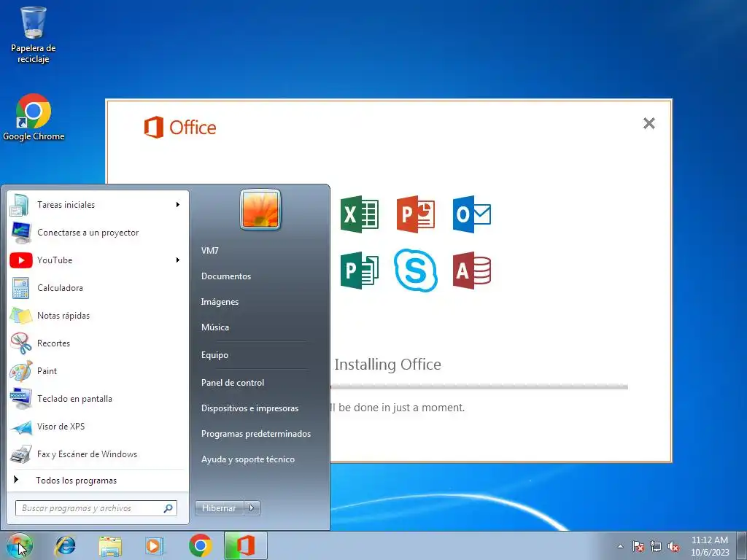The width and height of the screenshot is (747, 560).
Task: Open Documentos from Start menu
Action: coord(226,276)
